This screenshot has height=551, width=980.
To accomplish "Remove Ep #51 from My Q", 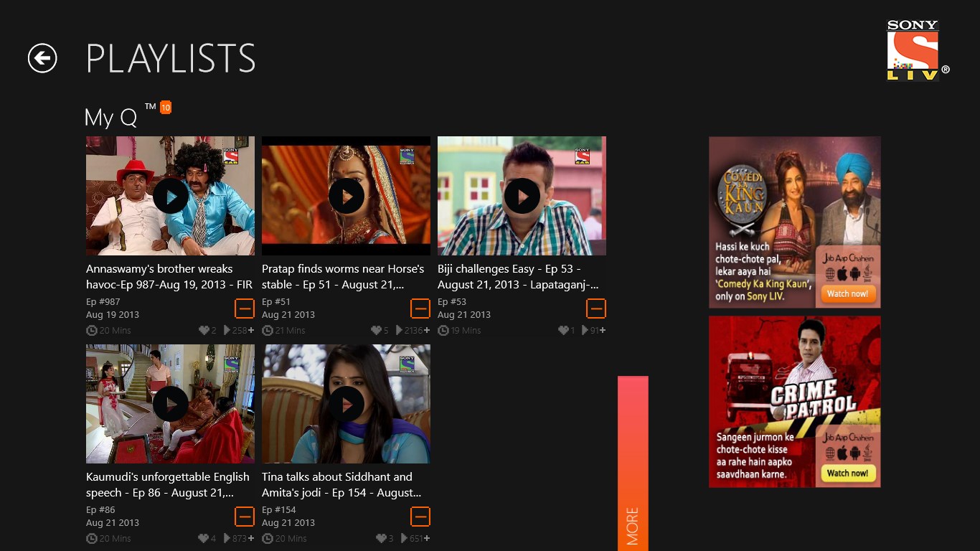I will (420, 309).
